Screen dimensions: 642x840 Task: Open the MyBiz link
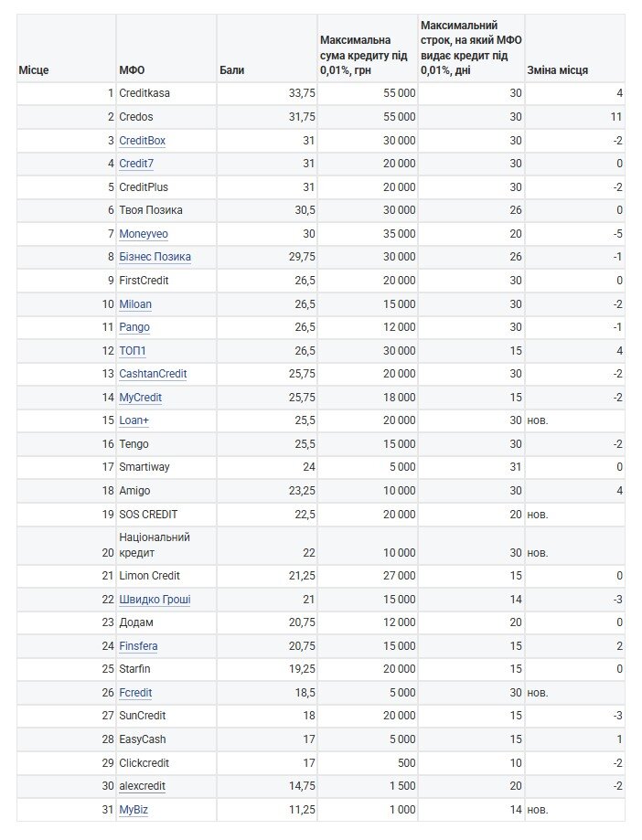coord(133,809)
